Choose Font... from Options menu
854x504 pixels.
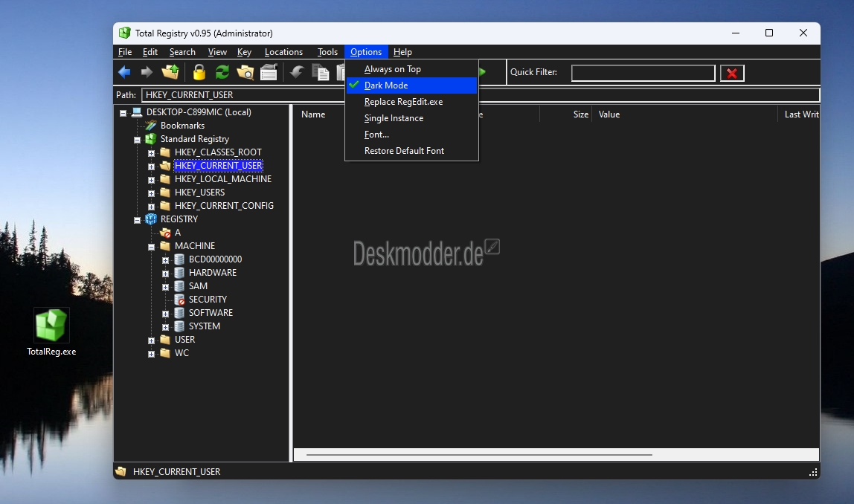click(412, 135)
